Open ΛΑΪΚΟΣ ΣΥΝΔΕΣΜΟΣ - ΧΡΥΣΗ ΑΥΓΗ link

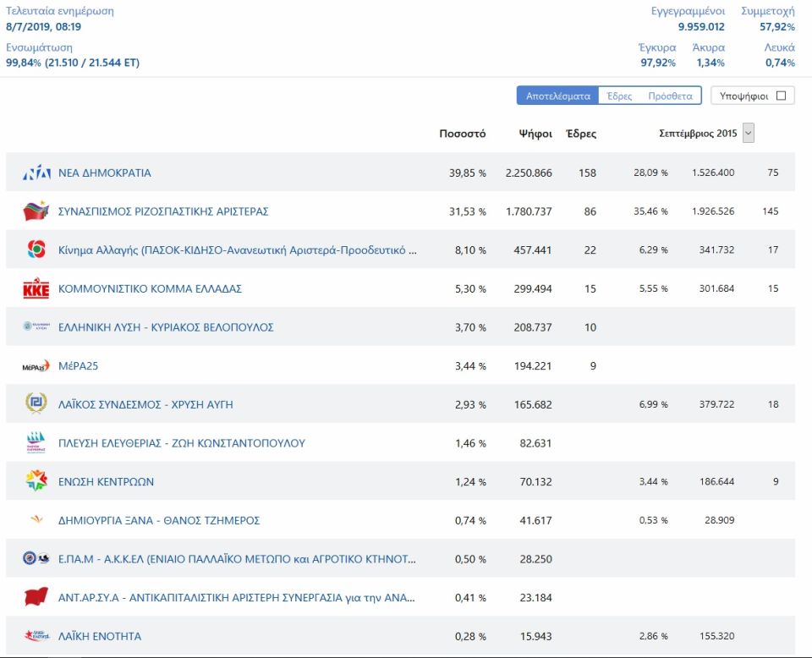point(145,404)
